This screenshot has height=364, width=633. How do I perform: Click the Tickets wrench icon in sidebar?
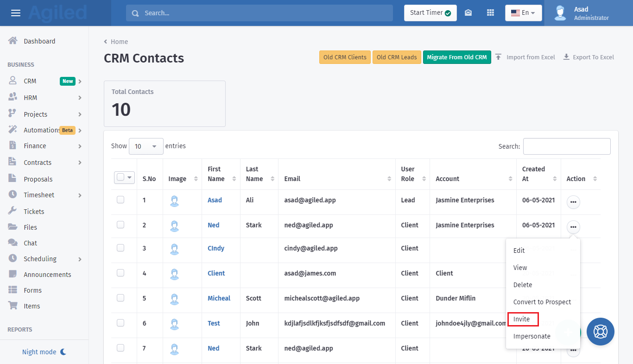click(x=13, y=211)
